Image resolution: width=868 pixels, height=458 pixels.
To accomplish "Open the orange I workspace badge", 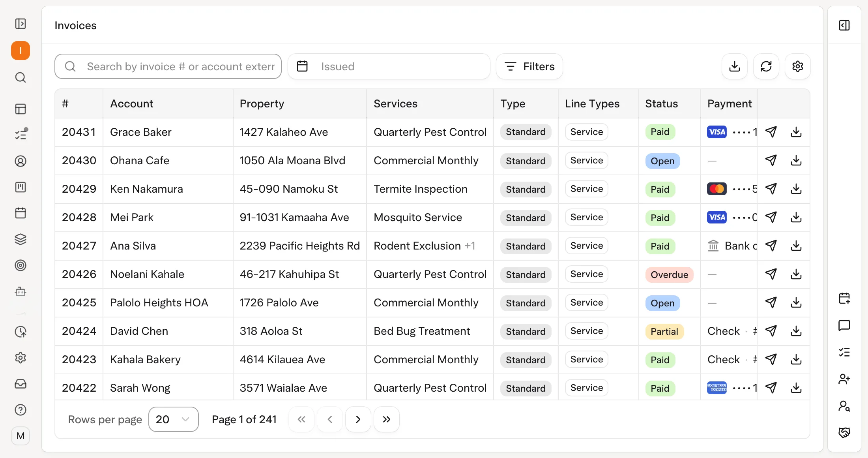I will [21, 51].
